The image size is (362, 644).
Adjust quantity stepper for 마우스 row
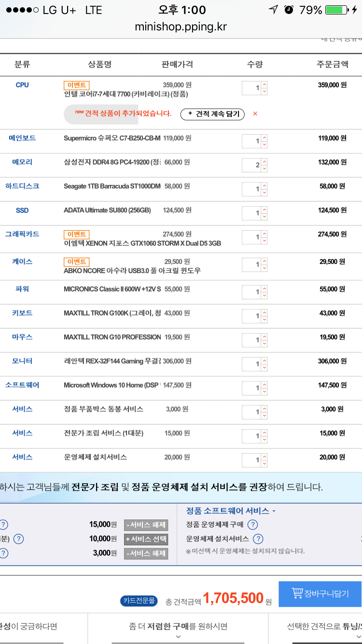coord(265,340)
